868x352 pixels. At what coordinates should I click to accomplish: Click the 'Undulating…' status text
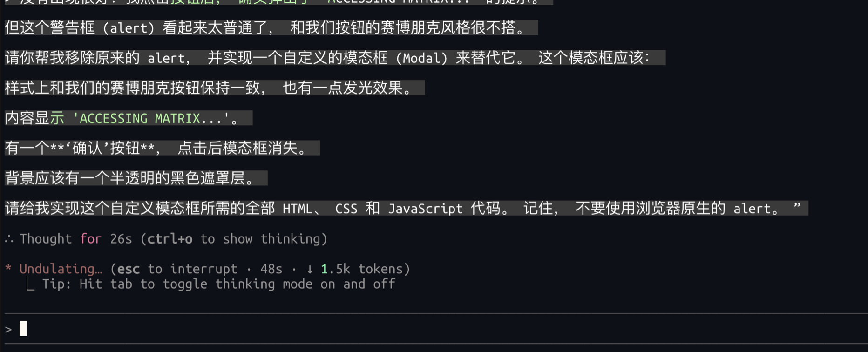(x=61, y=269)
